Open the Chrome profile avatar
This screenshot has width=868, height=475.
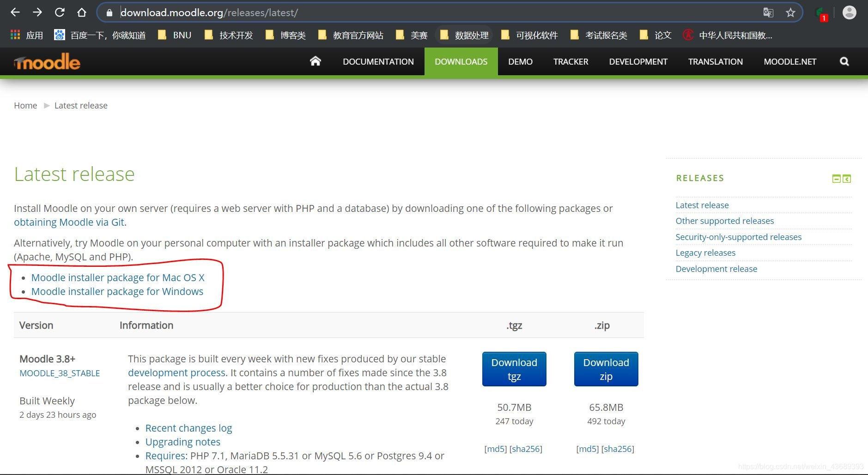click(x=849, y=12)
